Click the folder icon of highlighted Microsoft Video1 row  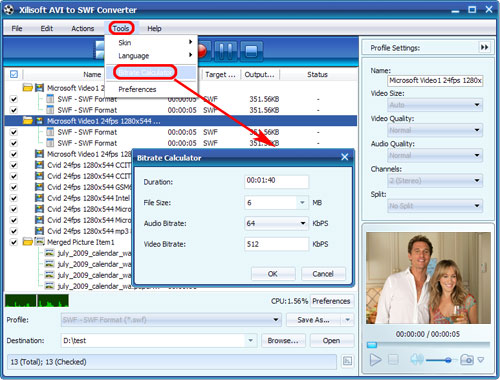point(28,121)
